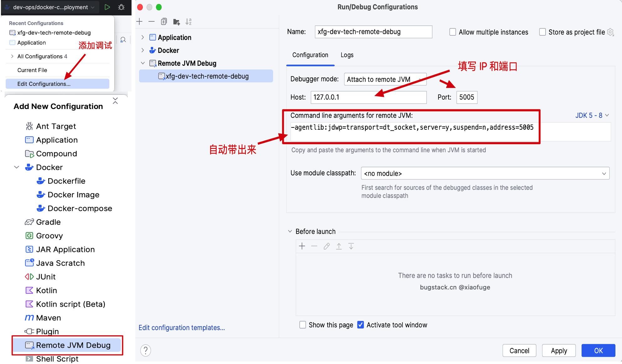This screenshot has height=364, width=622.
Task: Open the Store as project file gear
Action: pos(610,32)
